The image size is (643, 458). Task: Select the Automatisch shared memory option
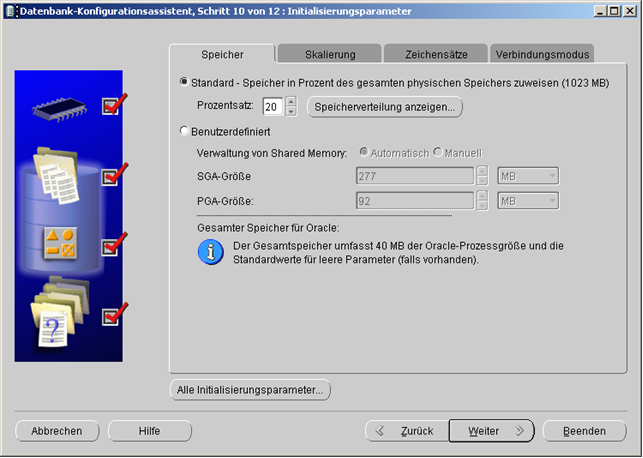point(363,152)
